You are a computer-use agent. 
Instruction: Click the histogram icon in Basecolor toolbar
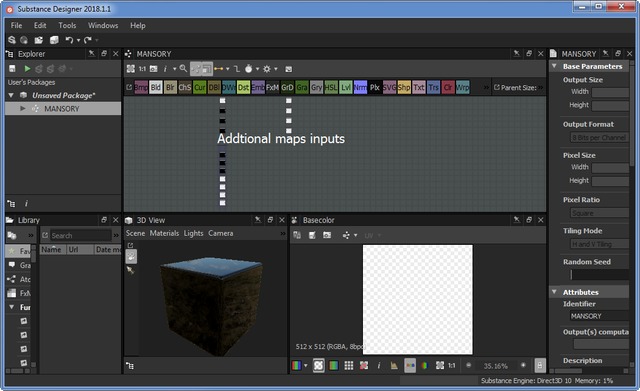394,366
